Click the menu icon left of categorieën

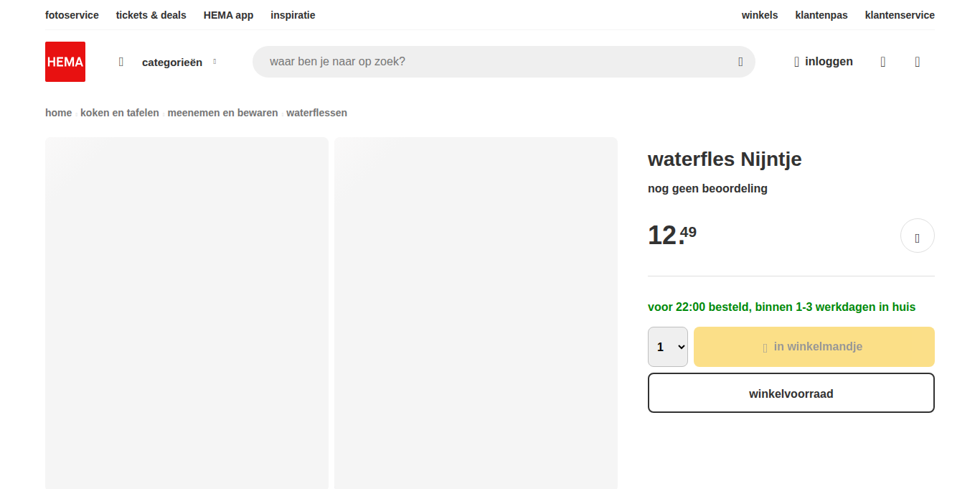tap(121, 62)
